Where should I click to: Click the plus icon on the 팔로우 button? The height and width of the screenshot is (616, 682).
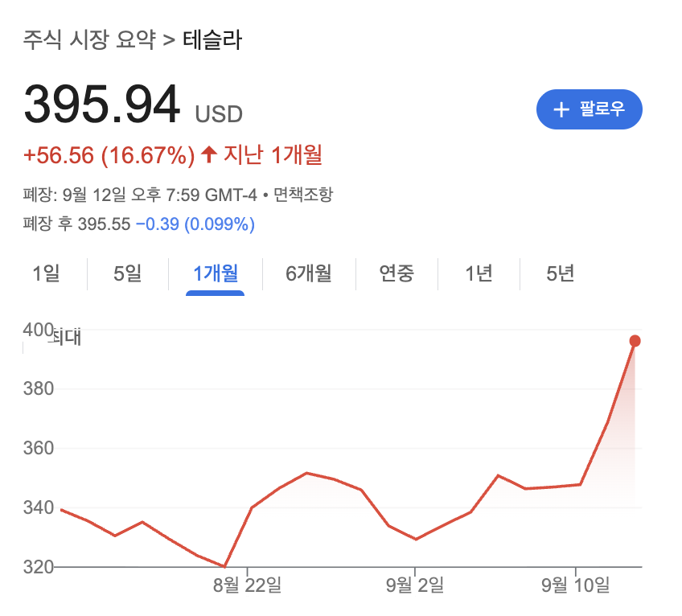coord(561,109)
